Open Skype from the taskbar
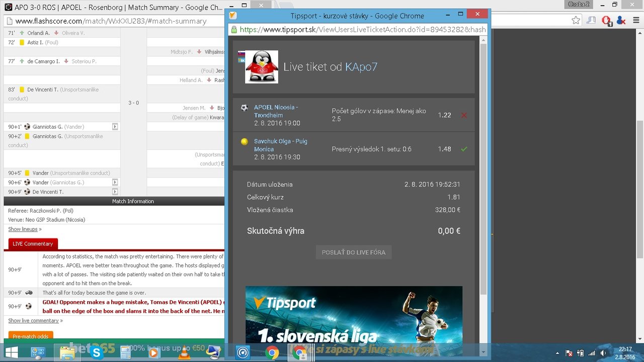This screenshot has height=362, width=644. [x=97, y=353]
